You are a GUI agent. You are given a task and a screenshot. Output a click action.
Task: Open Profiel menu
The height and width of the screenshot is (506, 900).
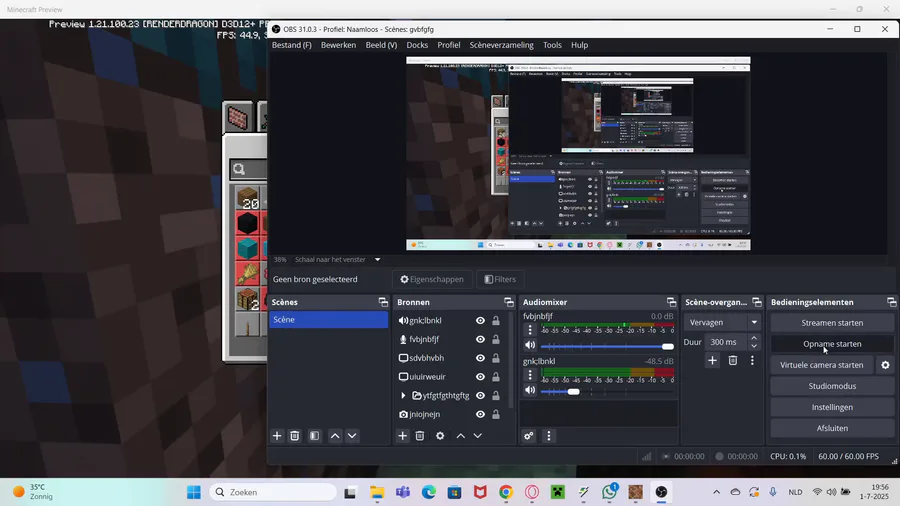coord(449,45)
